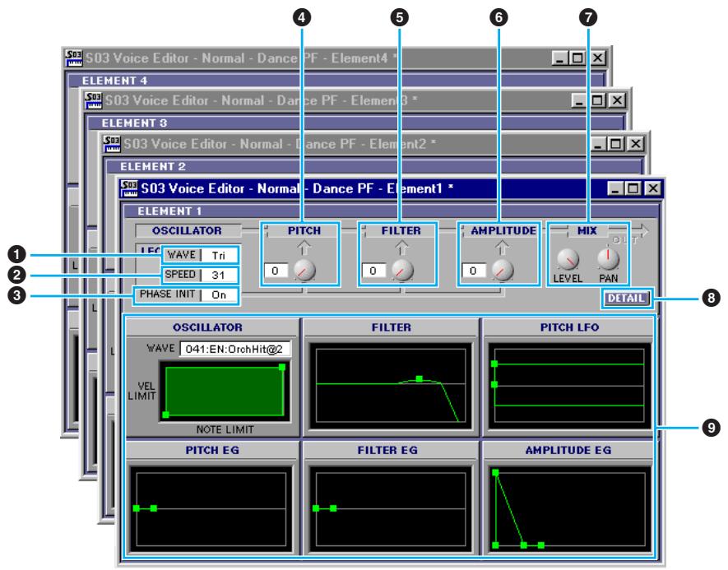Click the PITCH EG graph
The width and height of the screenshot is (728, 570).
[x=211, y=509]
